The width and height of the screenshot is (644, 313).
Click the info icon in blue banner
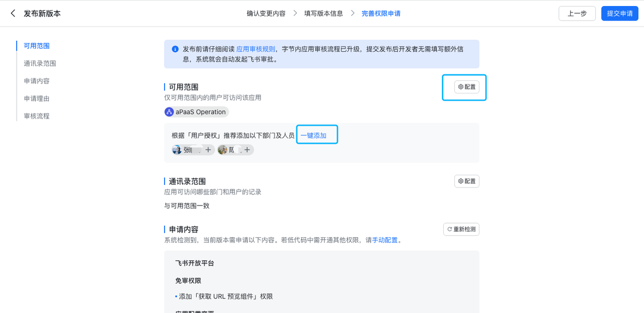coord(175,49)
